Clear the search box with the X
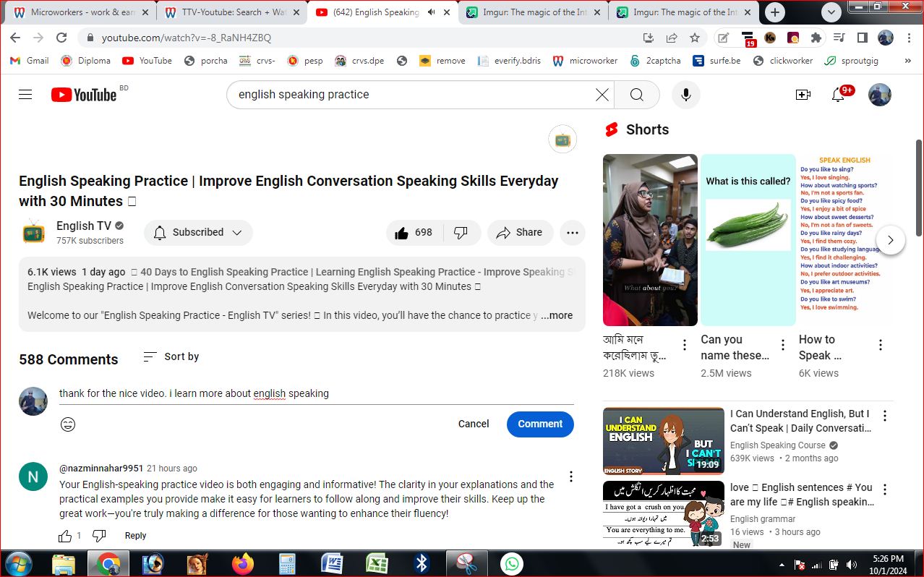This screenshot has width=924, height=577. (x=602, y=95)
